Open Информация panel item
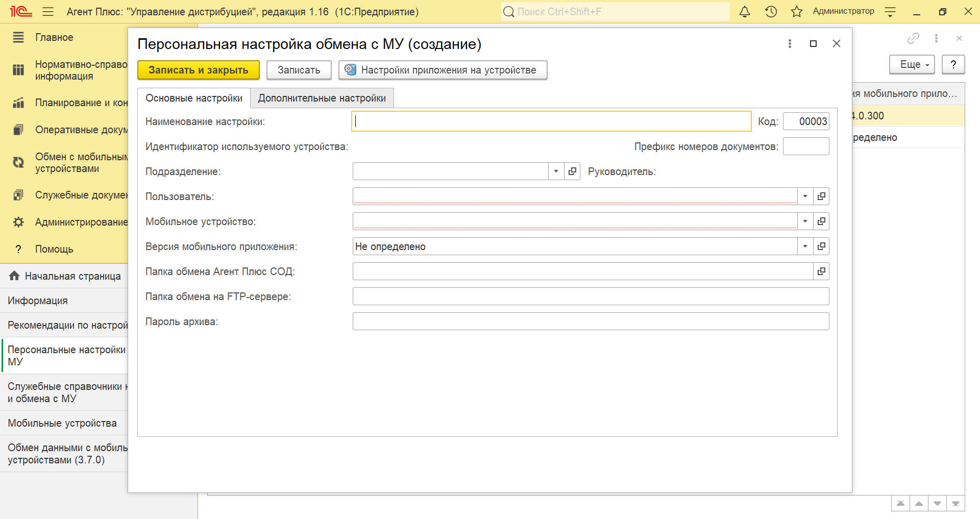980x519 pixels. 64,301
